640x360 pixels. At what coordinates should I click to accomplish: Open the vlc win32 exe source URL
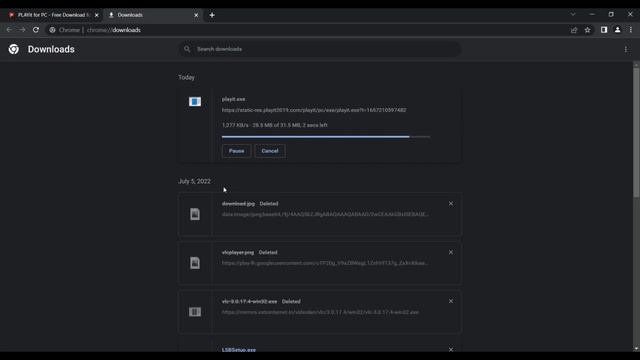tap(320, 312)
